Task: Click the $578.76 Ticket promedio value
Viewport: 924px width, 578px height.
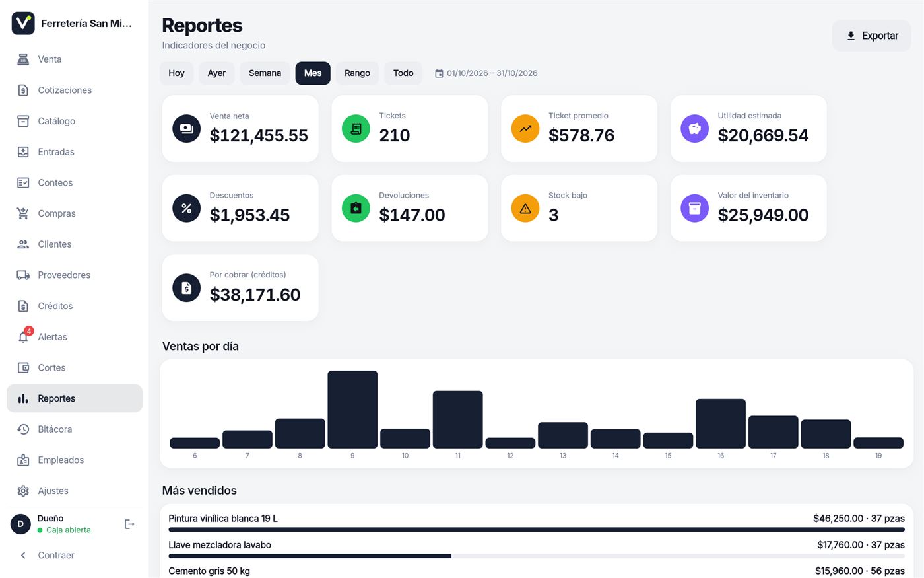Action: pos(581,135)
